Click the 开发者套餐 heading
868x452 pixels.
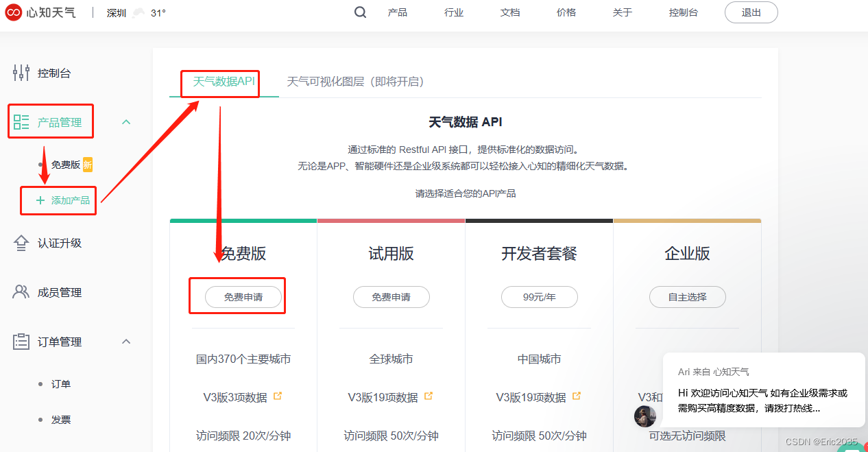(540, 254)
